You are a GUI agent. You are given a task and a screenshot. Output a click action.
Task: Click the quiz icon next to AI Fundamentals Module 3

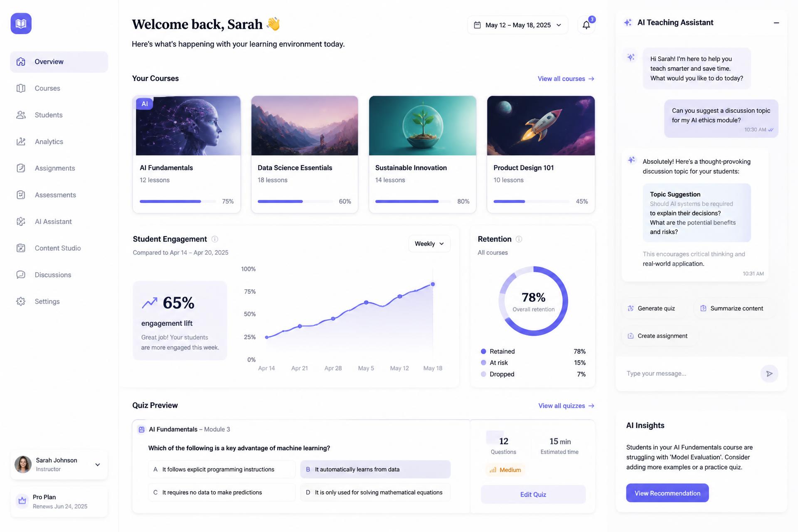142,429
